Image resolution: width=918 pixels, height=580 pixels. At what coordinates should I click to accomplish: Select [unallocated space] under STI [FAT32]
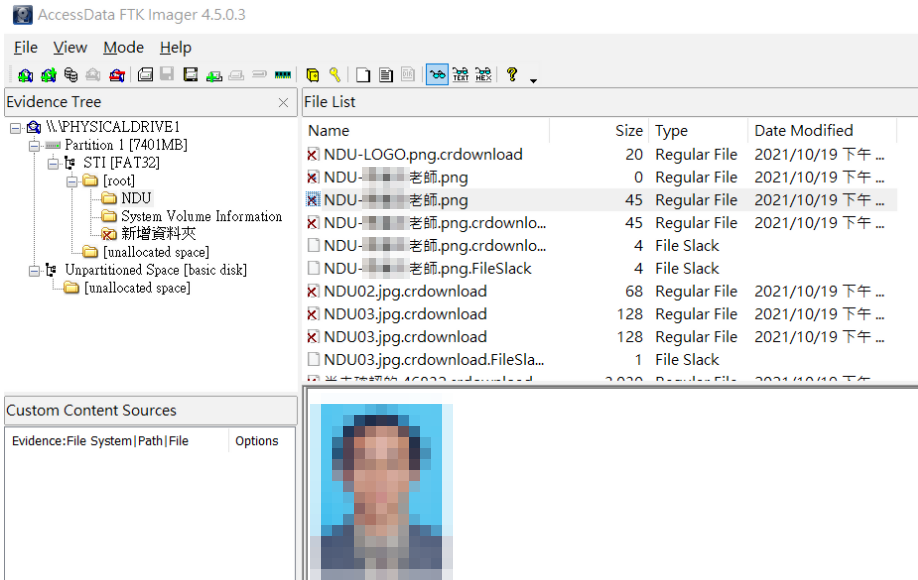coord(156,252)
